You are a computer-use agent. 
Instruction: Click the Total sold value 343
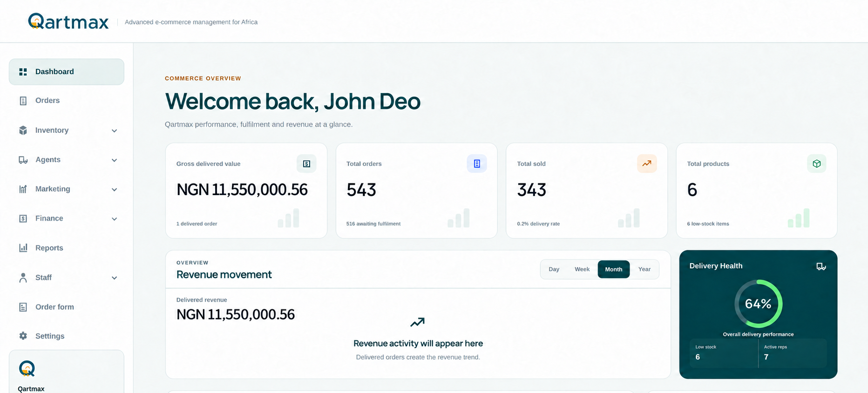click(x=531, y=190)
